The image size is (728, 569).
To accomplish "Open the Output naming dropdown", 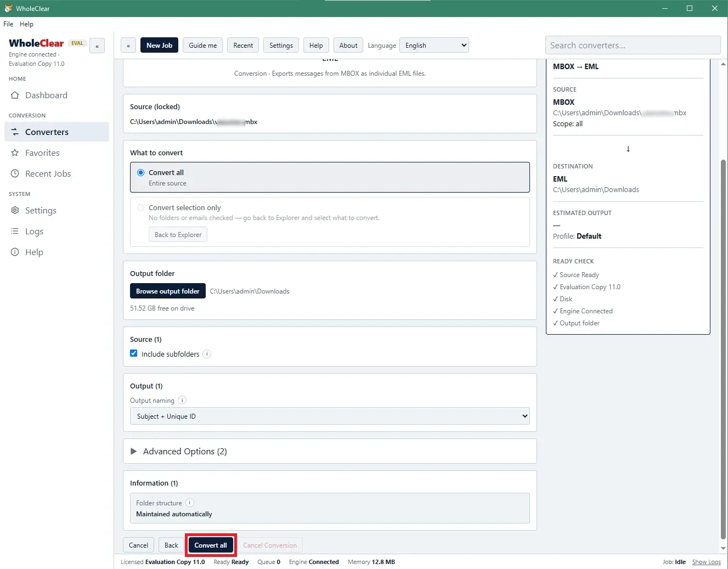I will click(x=330, y=416).
